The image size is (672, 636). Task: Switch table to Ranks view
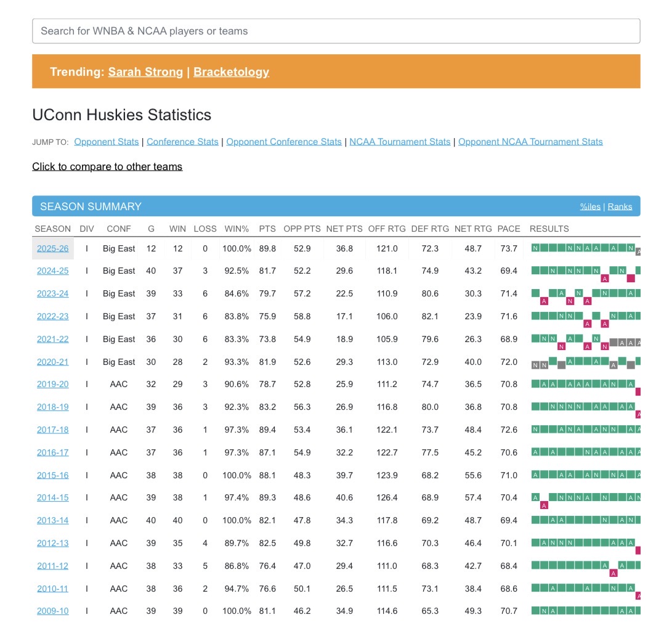620,206
